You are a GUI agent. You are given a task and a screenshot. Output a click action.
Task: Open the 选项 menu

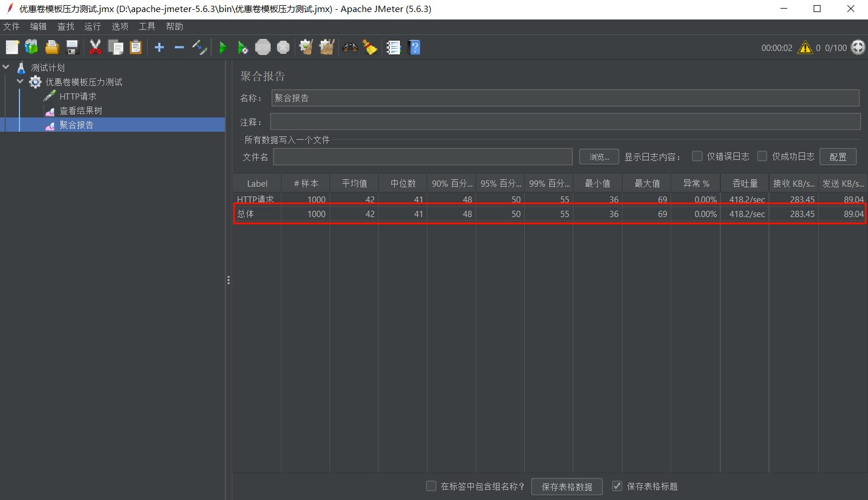[120, 26]
